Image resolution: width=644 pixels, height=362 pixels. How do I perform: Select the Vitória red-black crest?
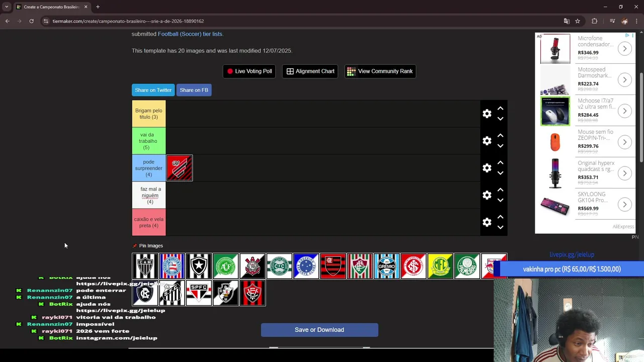[253, 293]
